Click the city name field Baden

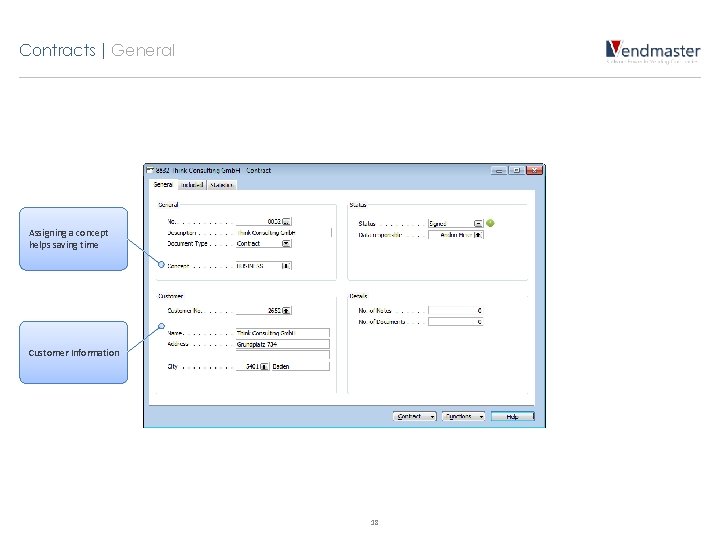(x=300, y=366)
